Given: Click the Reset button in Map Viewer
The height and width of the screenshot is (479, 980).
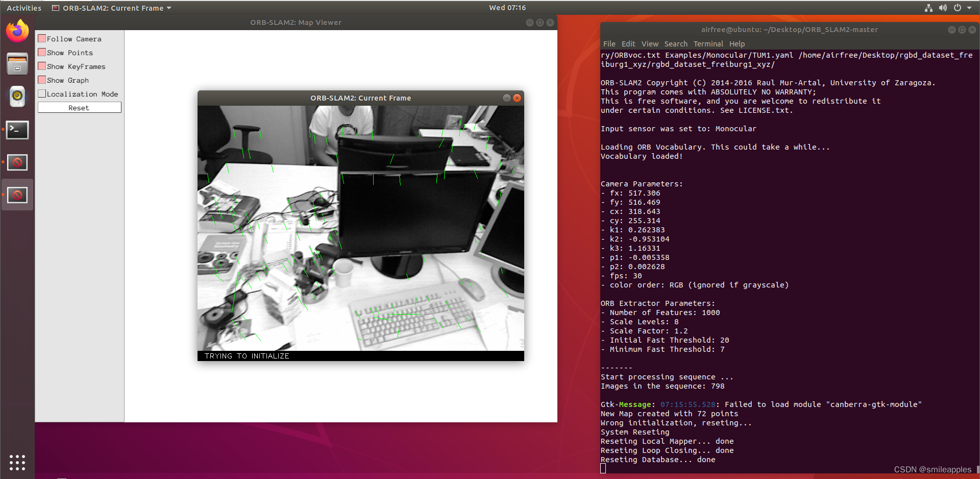Looking at the screenshot, I should point(79,107).
